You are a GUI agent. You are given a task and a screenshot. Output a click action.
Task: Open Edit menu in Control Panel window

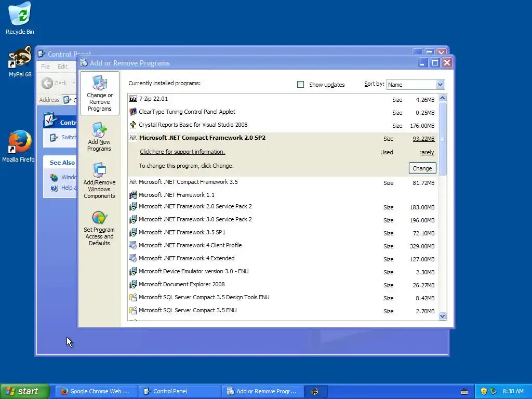tap(62, 66)
